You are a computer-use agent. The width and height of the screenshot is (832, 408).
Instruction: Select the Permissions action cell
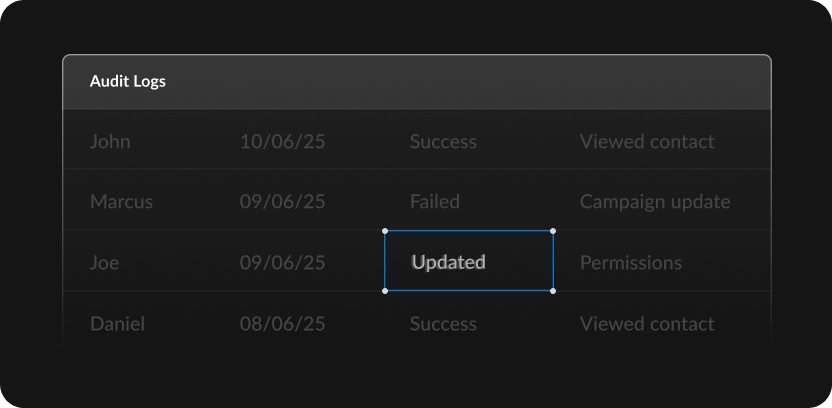(x=631, y=263)
